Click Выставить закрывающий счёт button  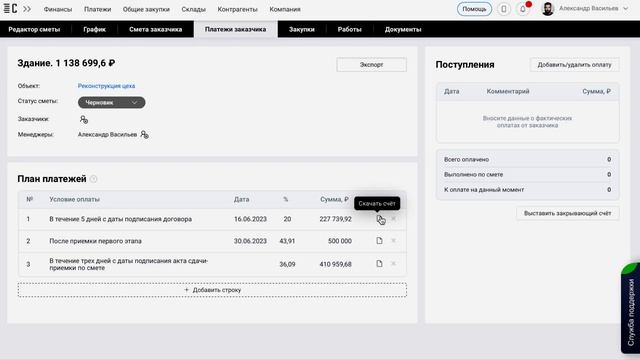[x=567, y=213]
